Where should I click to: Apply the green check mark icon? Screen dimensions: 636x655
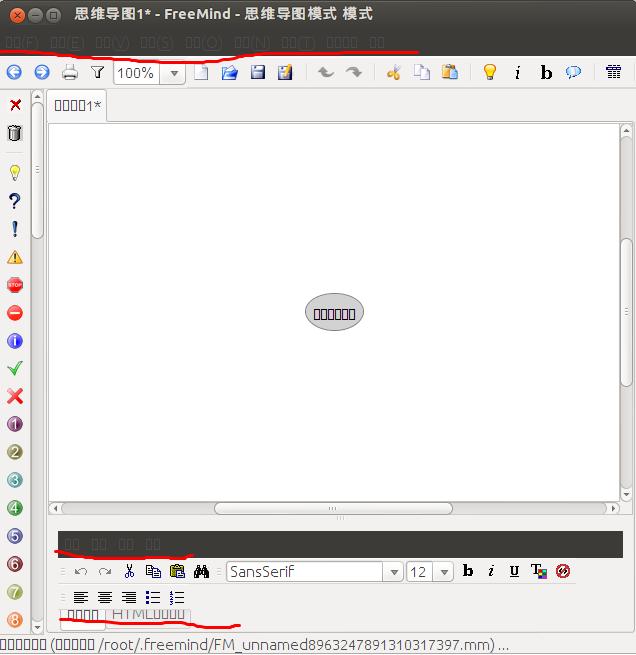pyautogui.click(x=14, y=369)
